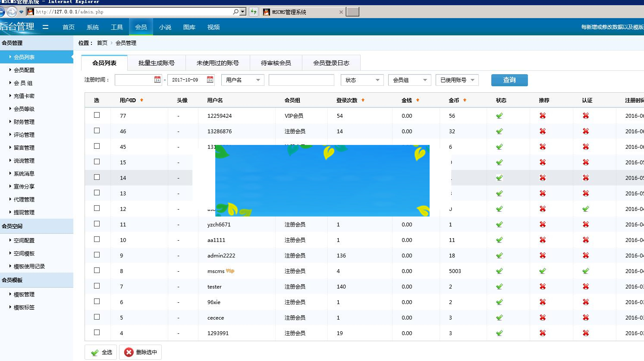The image size is (644, 361).
Task: Open the 状态 dropdown
Action: (x=362, y=80)
